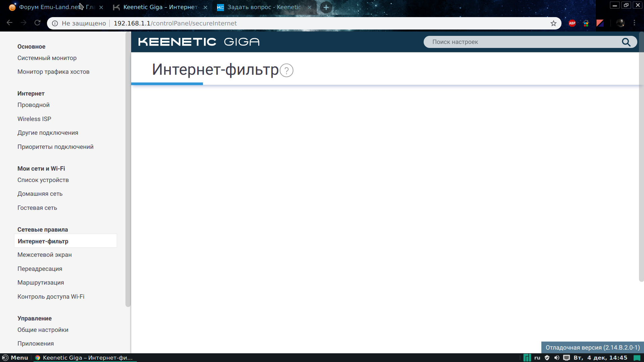Reload the page

coord(38,23)
